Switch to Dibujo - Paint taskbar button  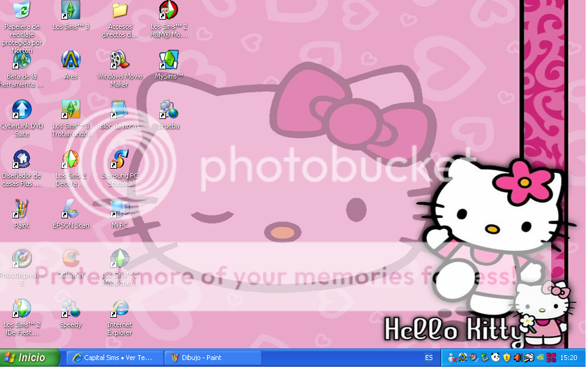(x=213, y=358)
